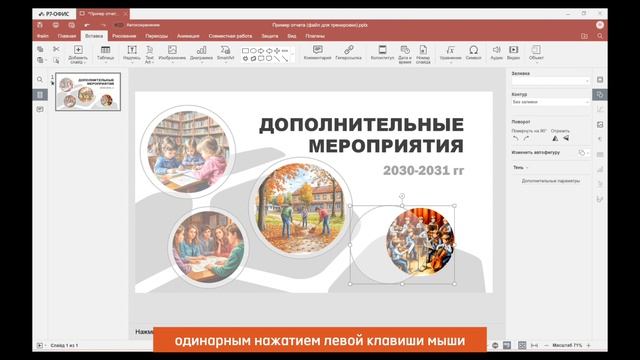This screenshot has width=640, height=360.
Task: Click the cut (scissors) icon
Action: [x=56, y=49]
